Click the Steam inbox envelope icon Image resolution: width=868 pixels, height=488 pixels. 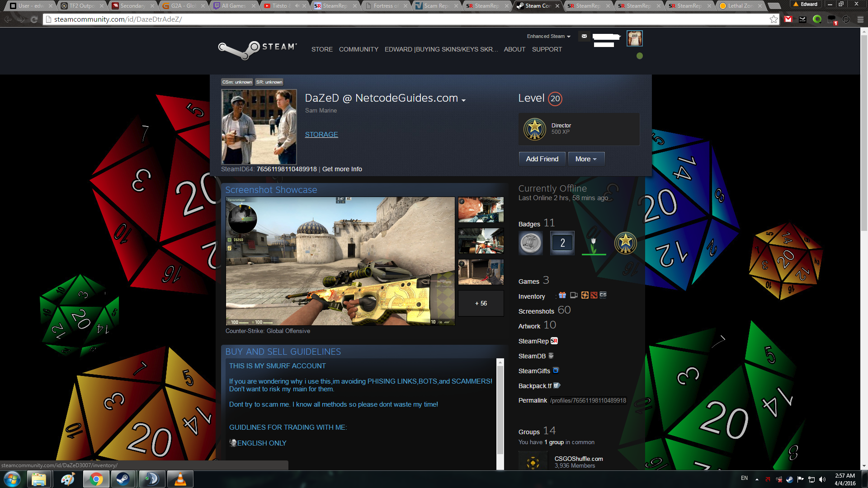point(584,36)
